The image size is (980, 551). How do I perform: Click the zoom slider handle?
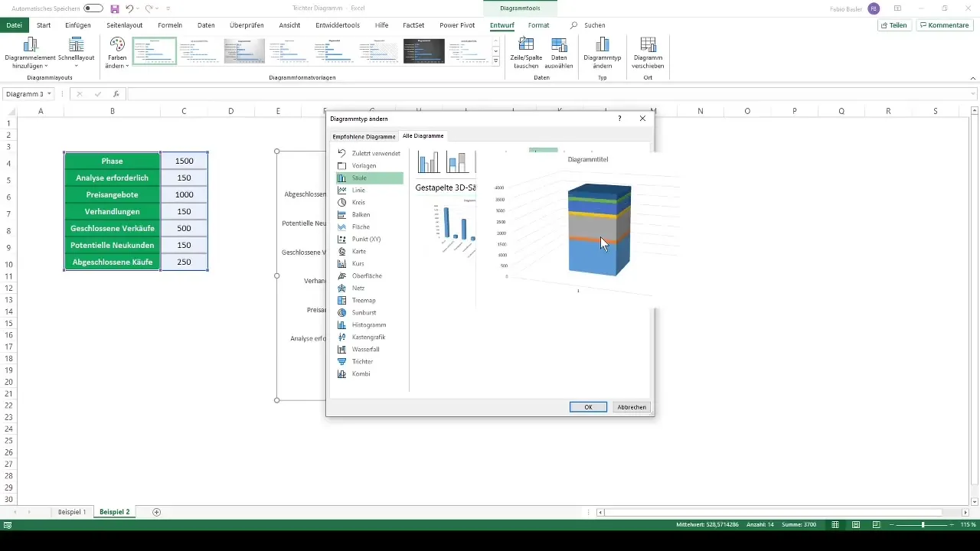pyautogui.click(x=923, y=525)
